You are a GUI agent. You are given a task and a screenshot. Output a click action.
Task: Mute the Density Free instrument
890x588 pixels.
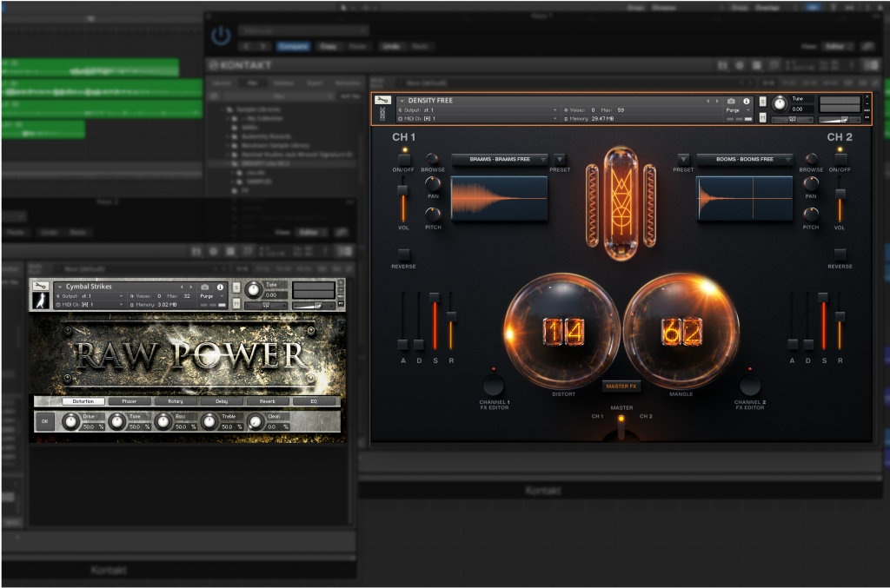point(762,117)
